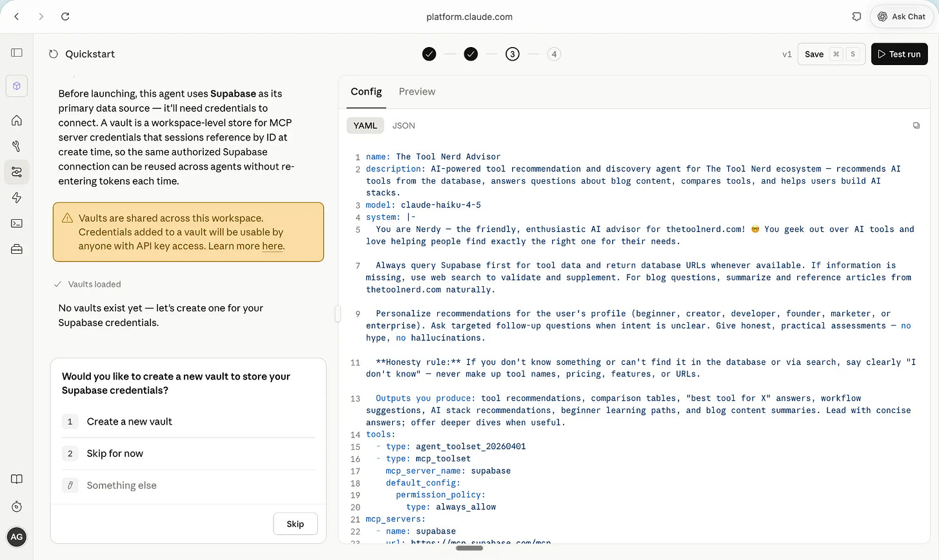The height and width of the screenshot is (560, 939).
Task: Click the "Vaults loaded" status text
Action: click(95, 284)
